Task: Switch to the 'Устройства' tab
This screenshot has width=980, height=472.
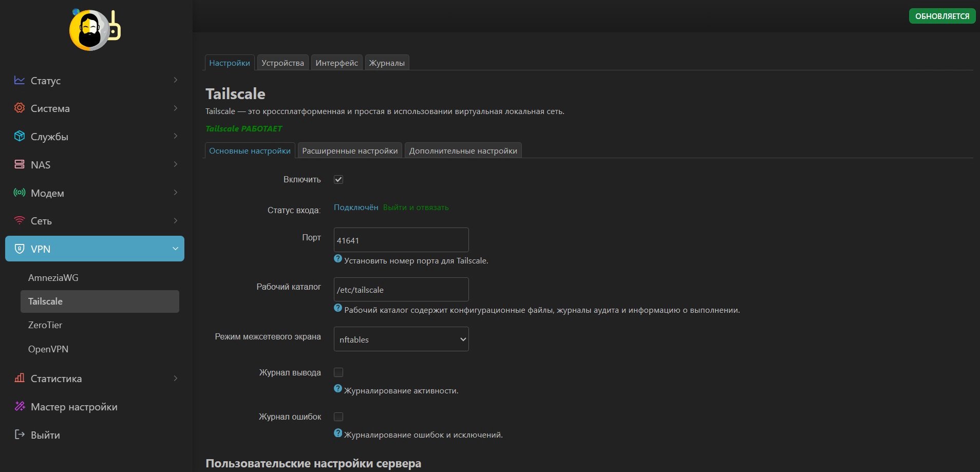Action: [282, 63]
